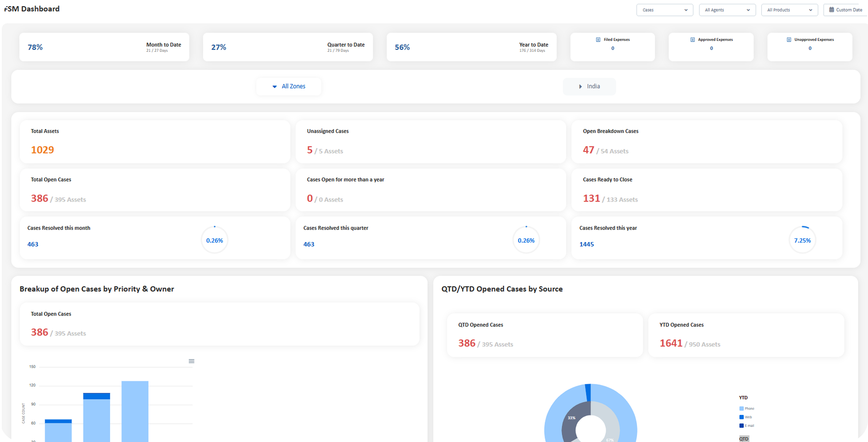Screen dimensions: 868x442
Task: Click the Custom Date calendar icon
Action: coord(831,10)
